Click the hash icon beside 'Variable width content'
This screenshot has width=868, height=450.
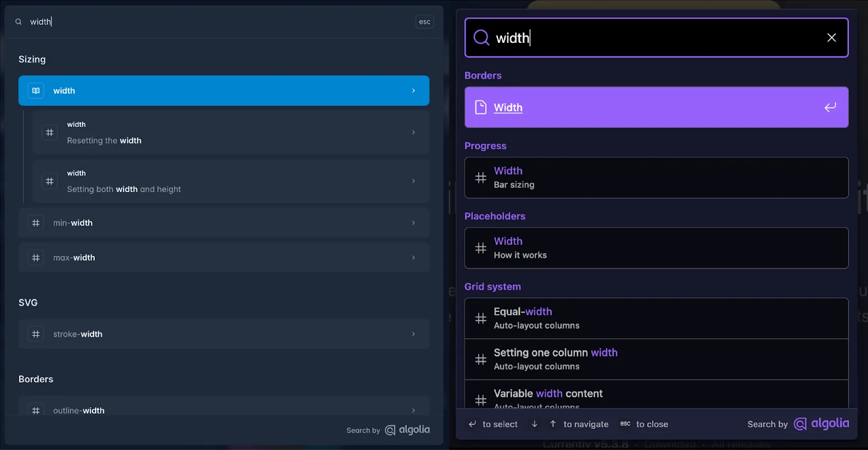(x=481, y=400)
